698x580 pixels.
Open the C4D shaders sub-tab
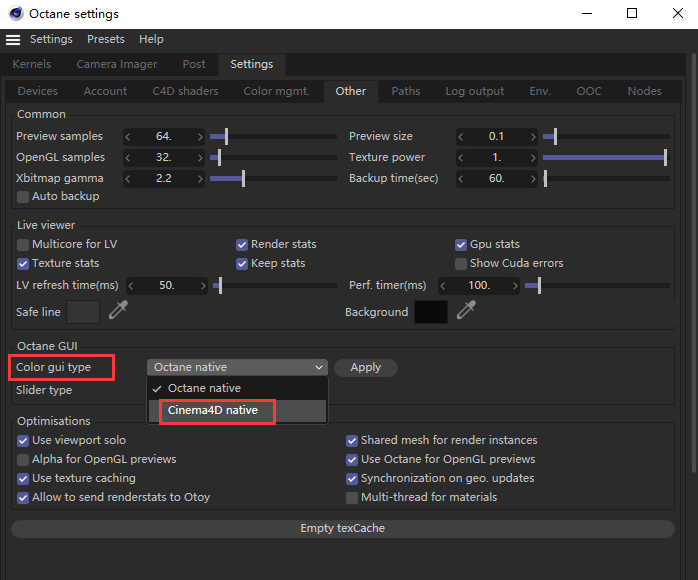pos(185,91)
